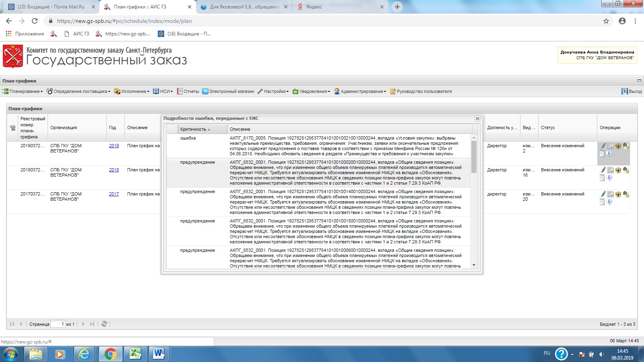
Task: Close the EIS error details dialog
Action: coord(477,118)
